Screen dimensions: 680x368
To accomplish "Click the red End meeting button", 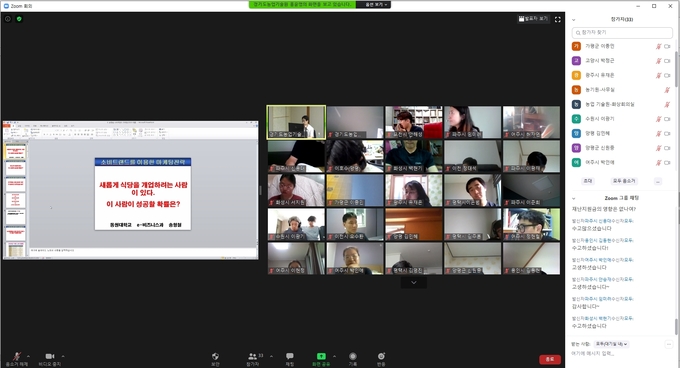I will 550,359.
